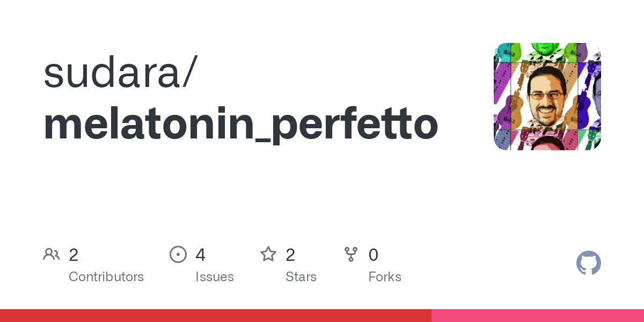Image resolution: width=644 pixels, height=322 pixels.
Task: Click the Stars star icon
Action: point(268,254)
